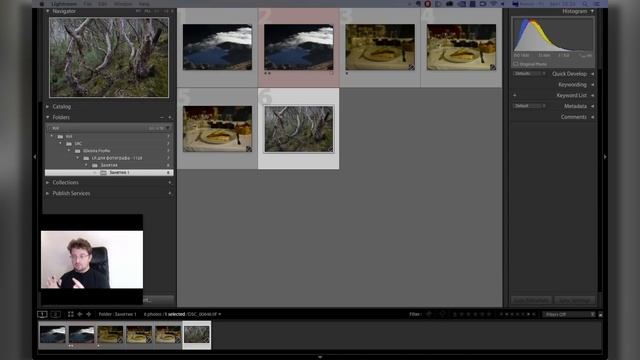Collapse the Folders panel
The image size is (640, 360).
click(x=48, y=117)
